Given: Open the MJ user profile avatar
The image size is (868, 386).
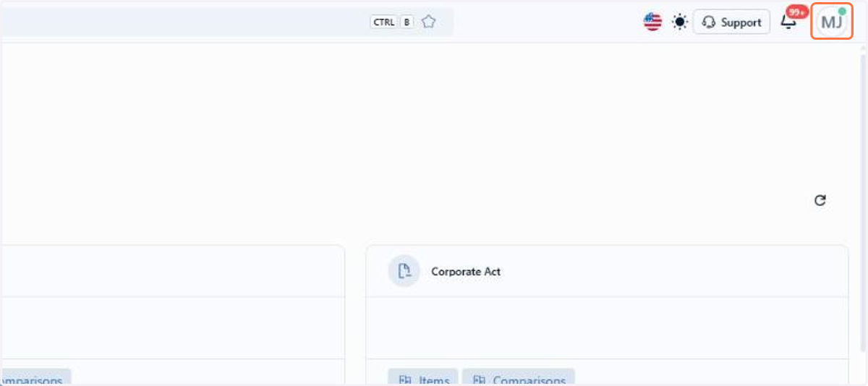Looking at the screenshot, I should click(831, 22).
